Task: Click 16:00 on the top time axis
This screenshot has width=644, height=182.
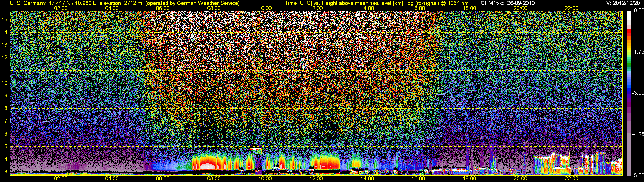Action: 418,8
